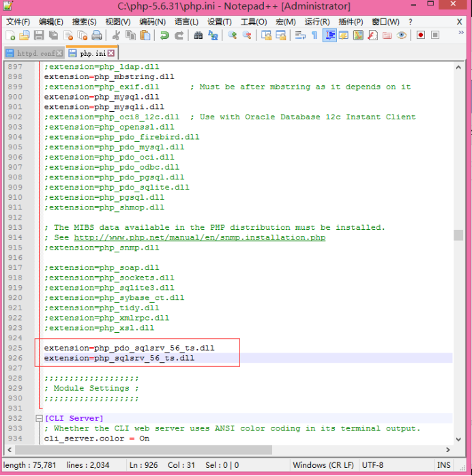Undo the last edit with the green arrow
The image size is (472, 476).
click(164, 35)
